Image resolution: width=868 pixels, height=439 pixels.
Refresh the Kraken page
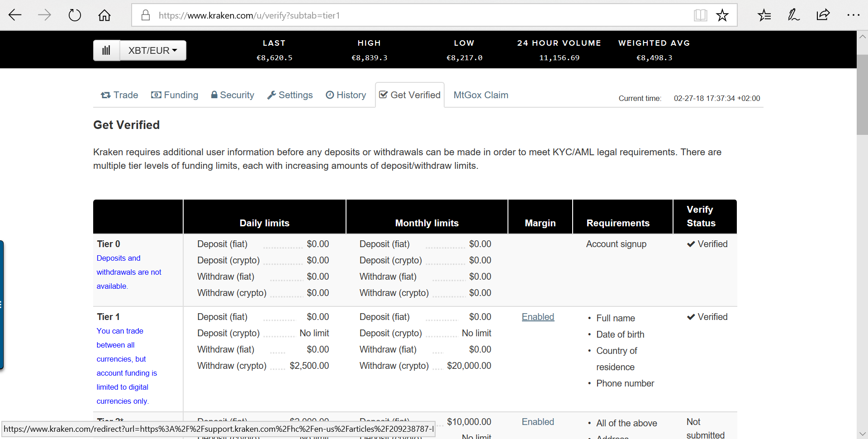75,15
